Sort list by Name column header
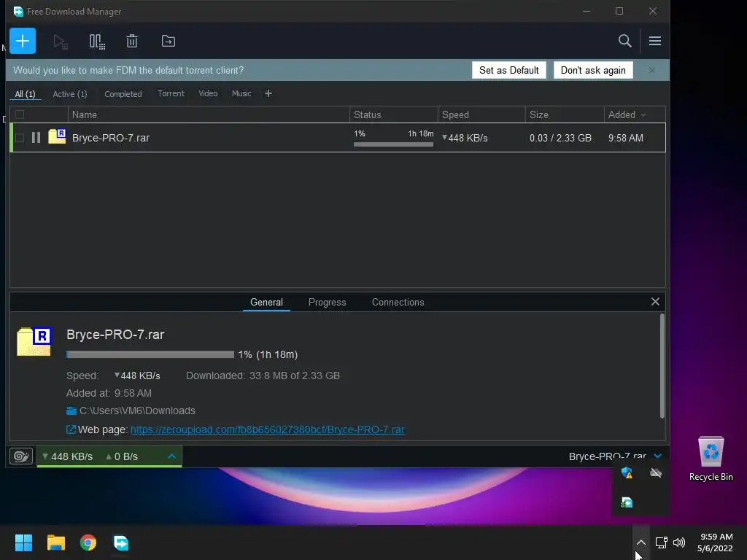The image size is (747, 560). [x=208, y=114]
